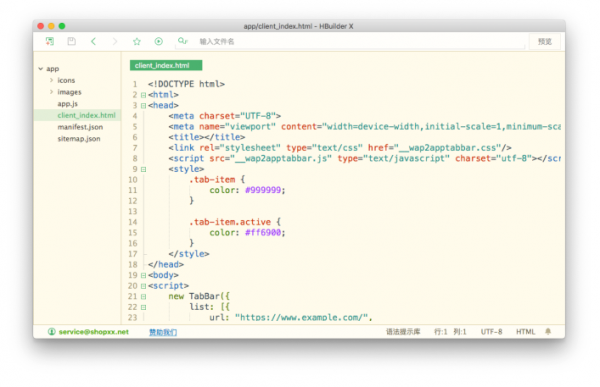Open sitemap.json in the file tree
The image size is (600, 387).
(x=79, y=139)
